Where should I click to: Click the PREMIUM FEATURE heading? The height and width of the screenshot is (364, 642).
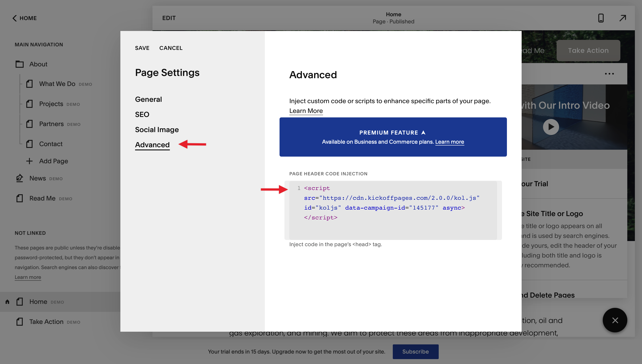389,133
